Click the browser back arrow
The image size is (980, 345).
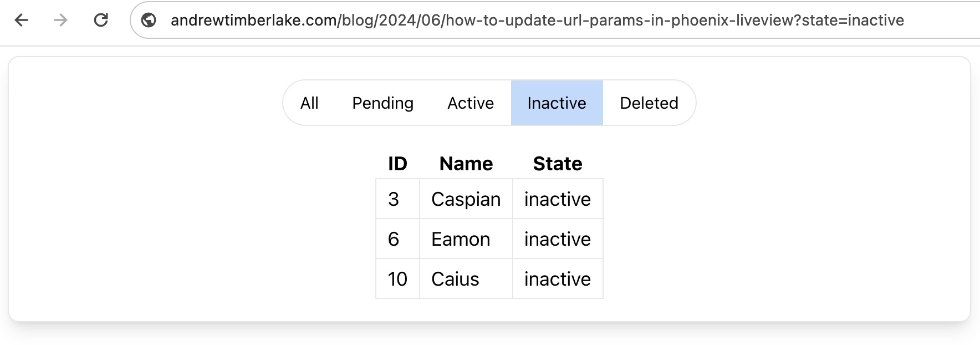[22, 21]
